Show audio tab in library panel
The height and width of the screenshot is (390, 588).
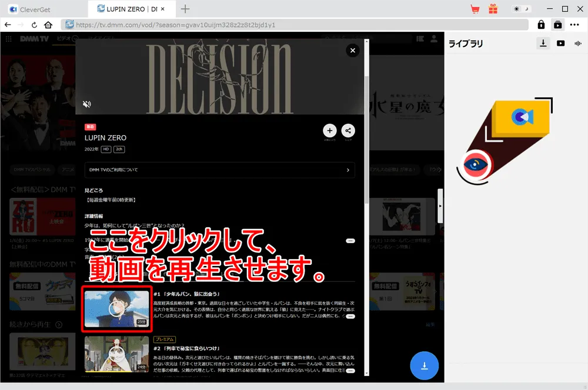coord(578,43)
